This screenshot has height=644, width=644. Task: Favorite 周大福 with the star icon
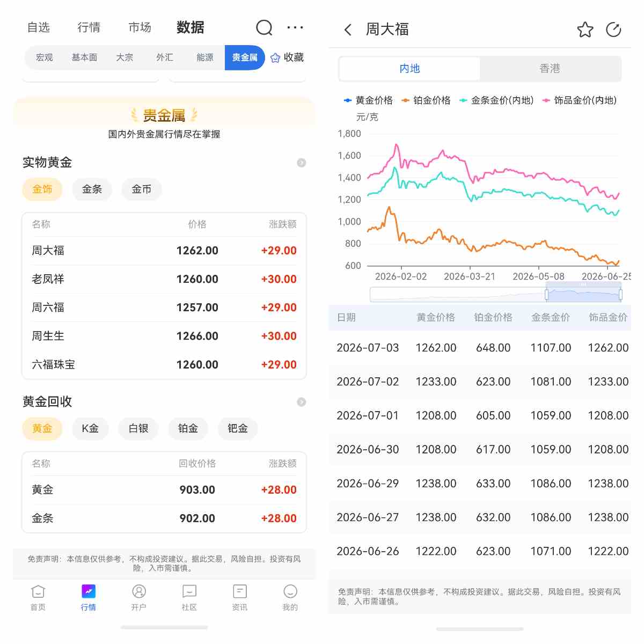(x=585, y=30)
